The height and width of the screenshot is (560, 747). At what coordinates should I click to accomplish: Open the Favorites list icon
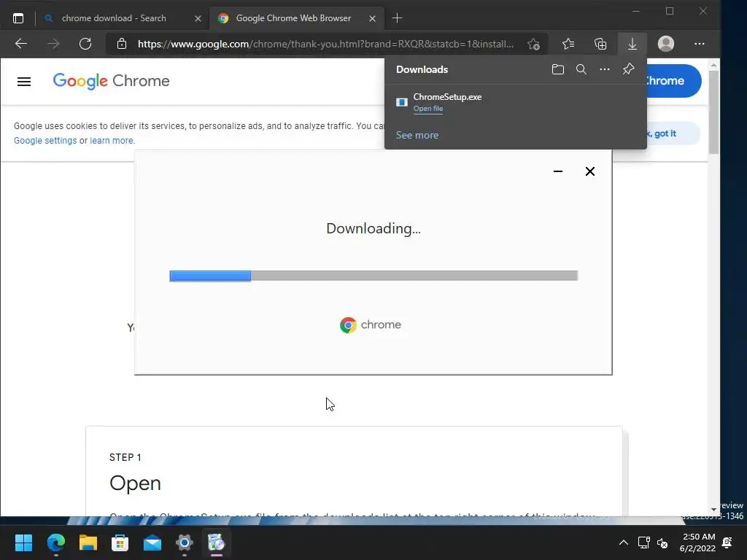(568, 44)
